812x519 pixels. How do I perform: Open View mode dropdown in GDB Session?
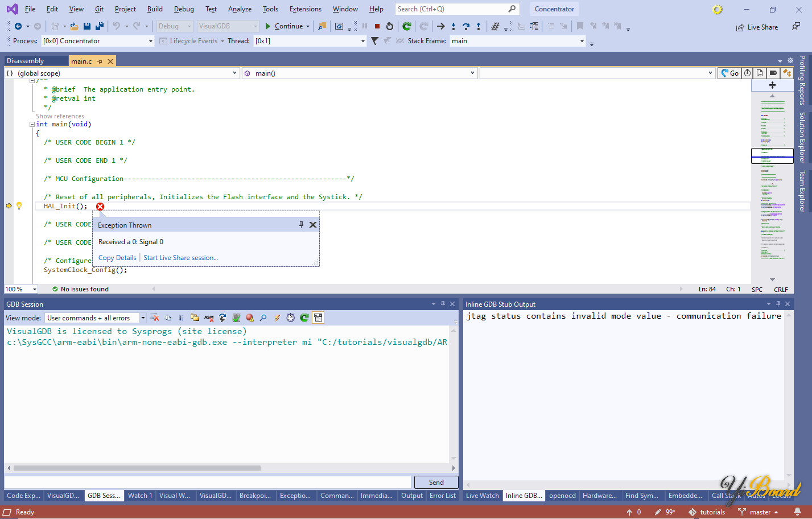(x=96, y=318)
